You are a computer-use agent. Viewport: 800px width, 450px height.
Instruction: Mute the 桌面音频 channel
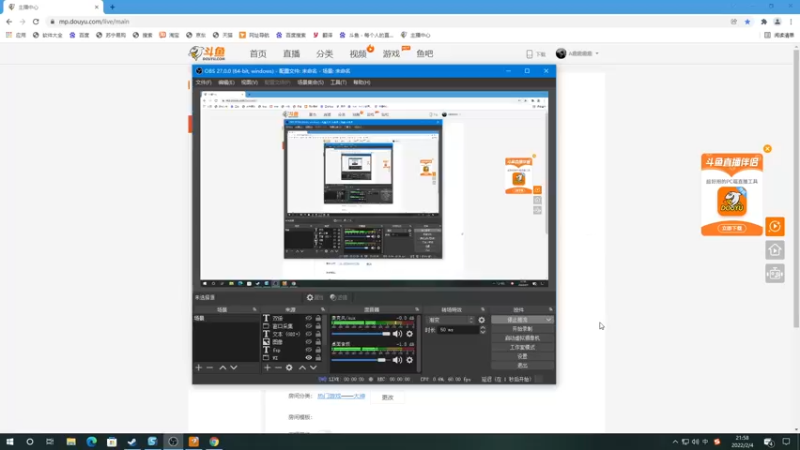pyautogui.click(x=397, y=360)
